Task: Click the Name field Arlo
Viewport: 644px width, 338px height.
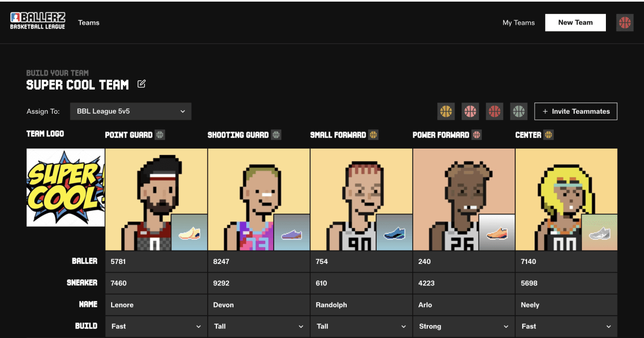Action: pos(464,305)
